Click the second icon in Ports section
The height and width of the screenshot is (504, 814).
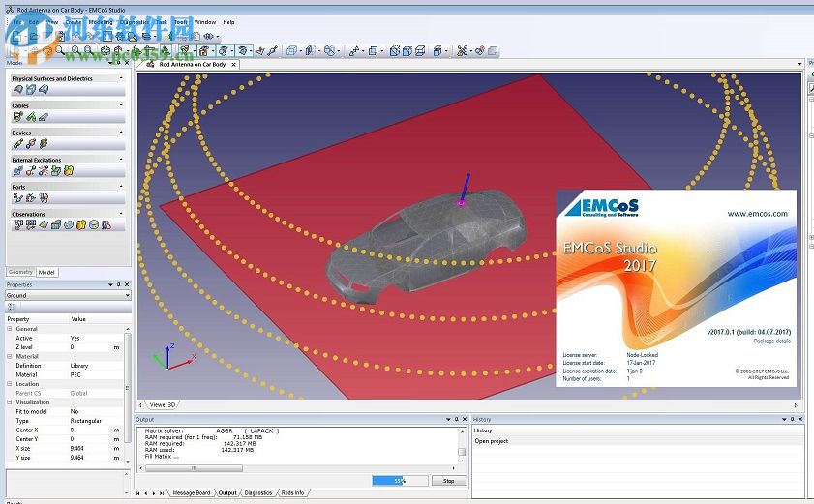tap(31, 197)
